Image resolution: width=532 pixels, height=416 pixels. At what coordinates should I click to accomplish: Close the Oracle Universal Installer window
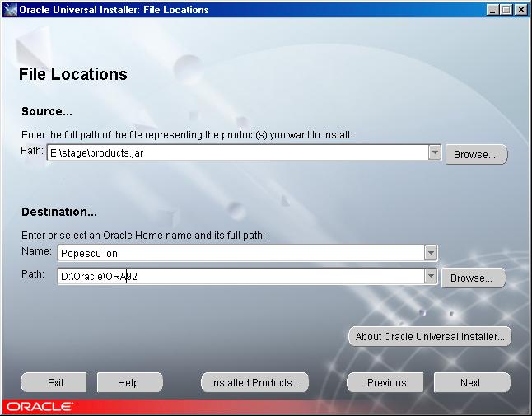point(520,10)
